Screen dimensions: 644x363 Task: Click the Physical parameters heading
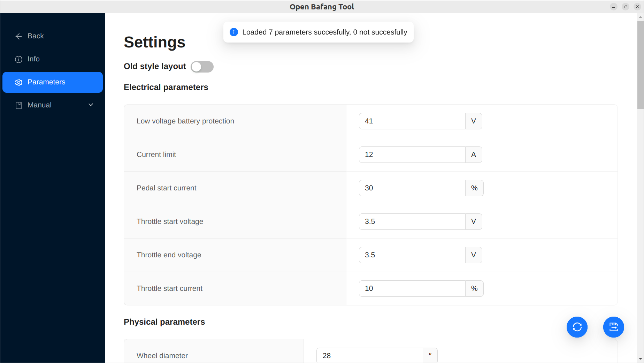click(x=164, y=322)
